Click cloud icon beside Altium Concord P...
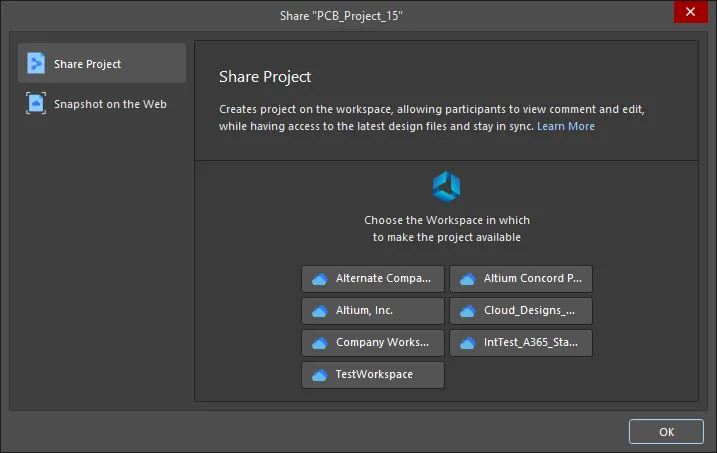This screenshot has width=717, height=453. click(x=468, y=279)
